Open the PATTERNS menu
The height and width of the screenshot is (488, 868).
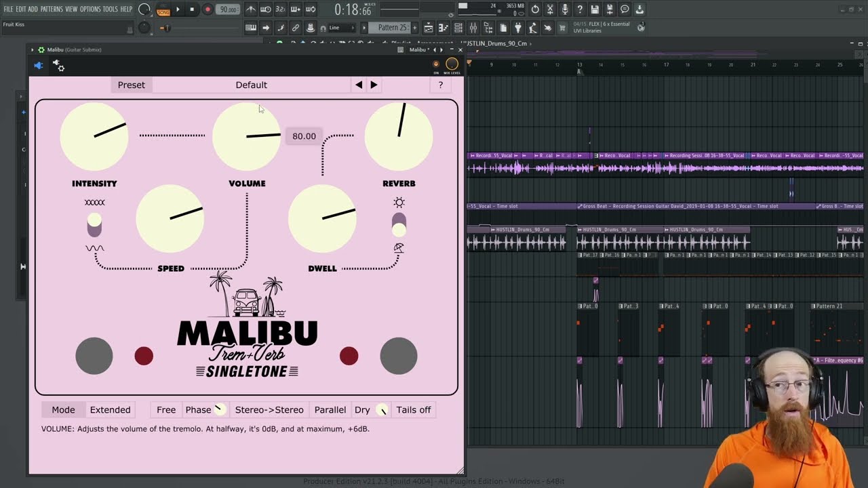click(x=52, y=9)
